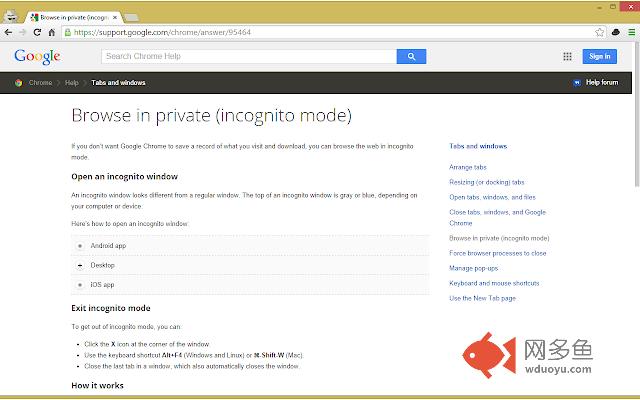Image resolution: width=640 pixels, height=400 pixels.
Task: Click the Search Chrome Help field
Action: tap(248, 57)
